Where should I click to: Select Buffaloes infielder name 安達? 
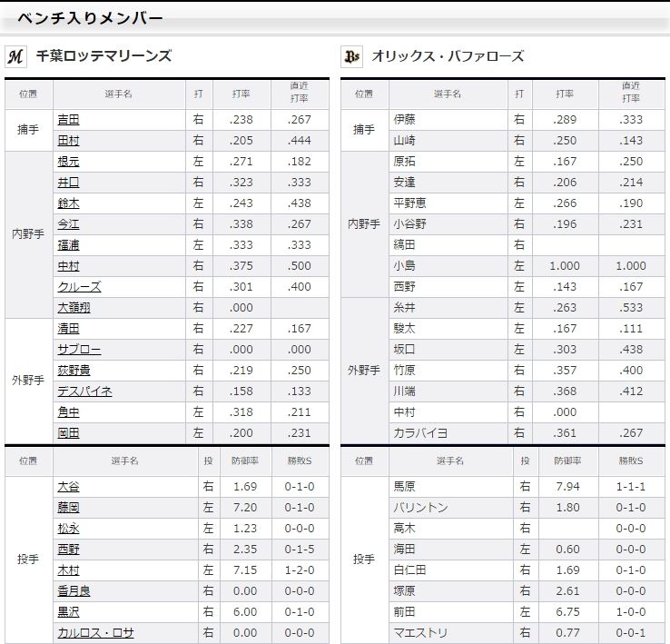pyautogui.click(x=404, y=183)
